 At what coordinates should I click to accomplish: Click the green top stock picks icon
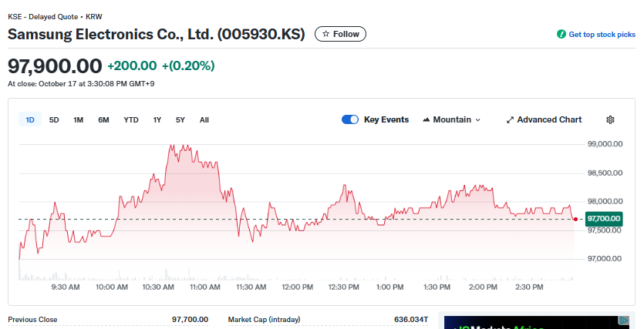561,35
